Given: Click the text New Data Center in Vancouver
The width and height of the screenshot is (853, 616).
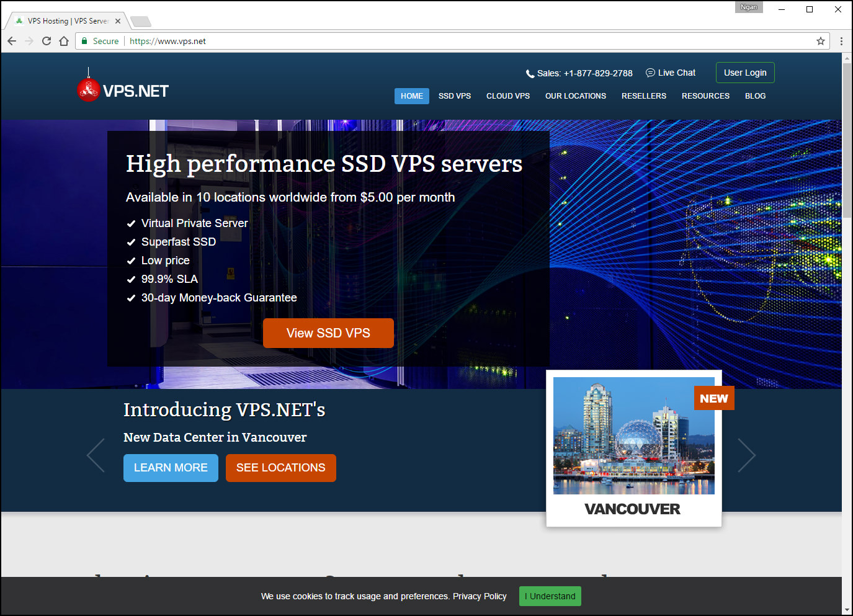Looking at the screenshot, I should 215,437.
